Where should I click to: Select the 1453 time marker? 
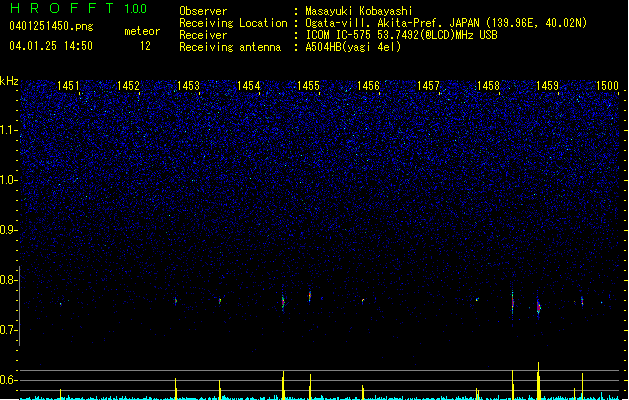(188, 87)
